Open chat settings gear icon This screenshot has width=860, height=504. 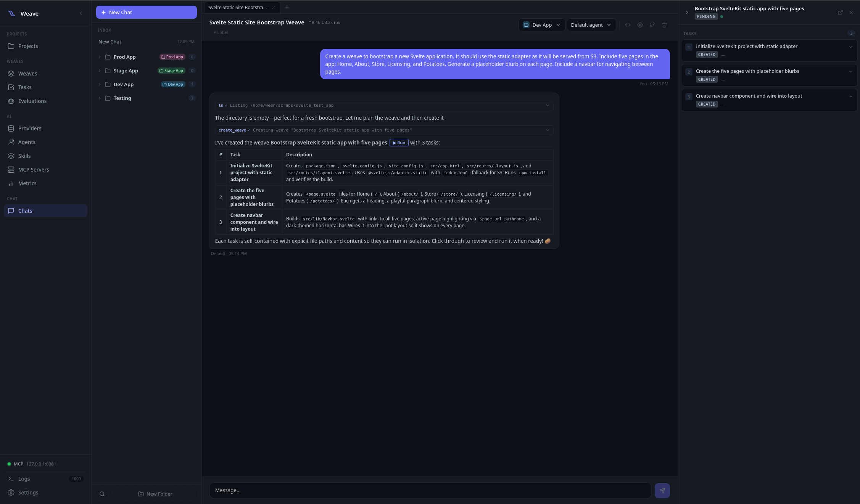point(640,25)
